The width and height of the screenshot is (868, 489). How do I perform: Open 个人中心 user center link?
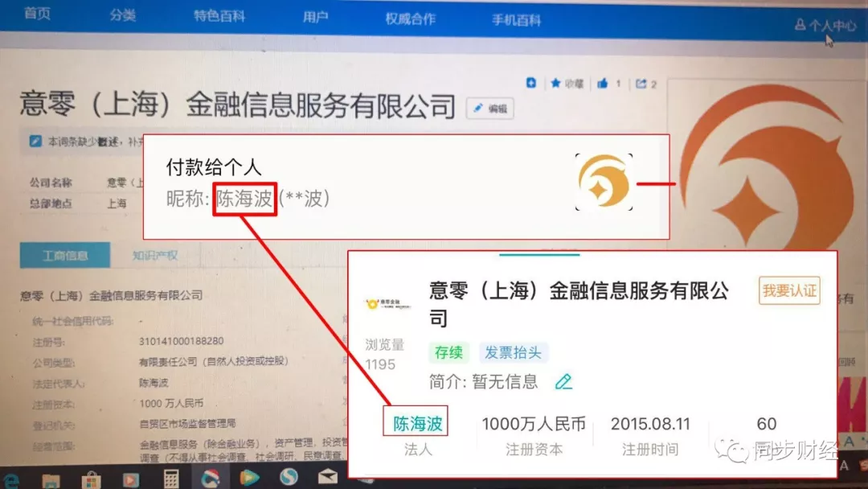(x=826, y=26)
